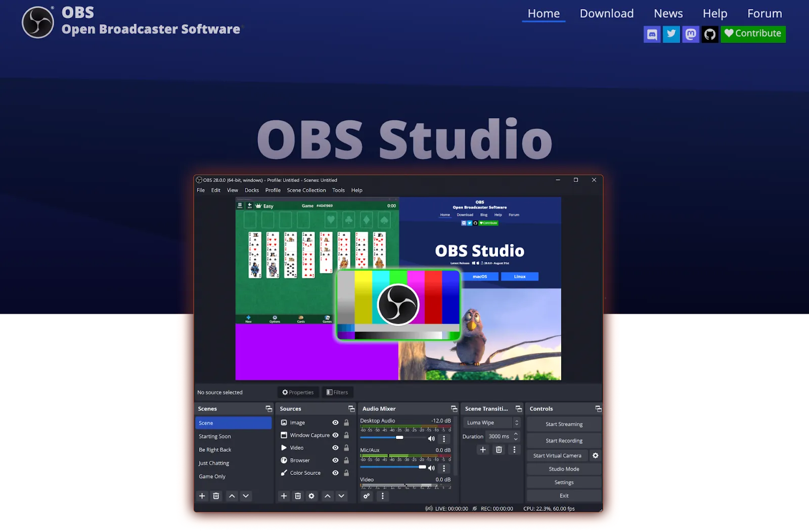Screen dimensions: 809x532
Task: Open Filters for selected source
Action: click(x=337, y=393)
